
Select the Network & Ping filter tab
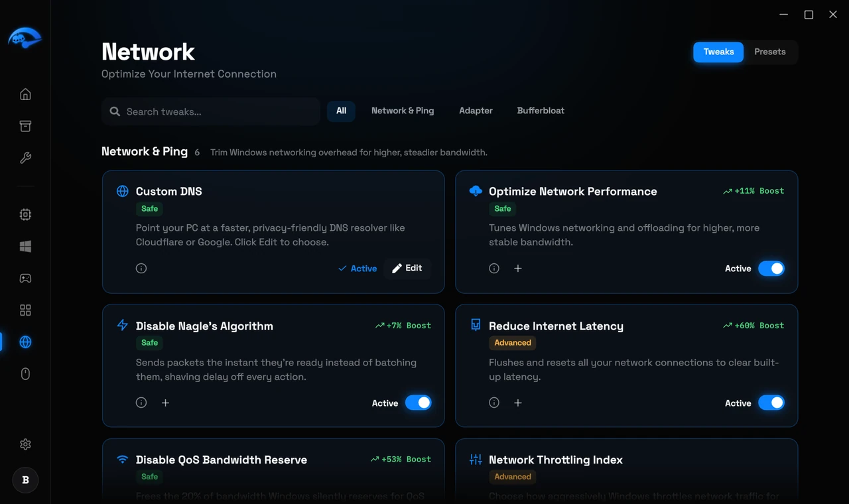click(403, 111)
